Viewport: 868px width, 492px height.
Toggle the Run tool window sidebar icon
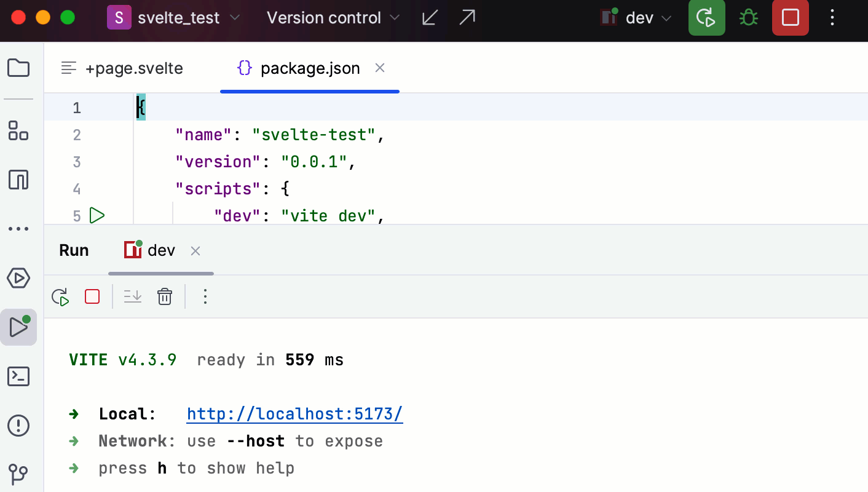(18, 327)
